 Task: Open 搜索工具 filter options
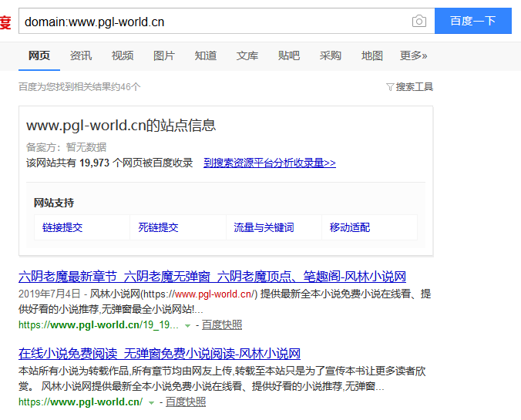pyautogui.click(x=414, y=87)
